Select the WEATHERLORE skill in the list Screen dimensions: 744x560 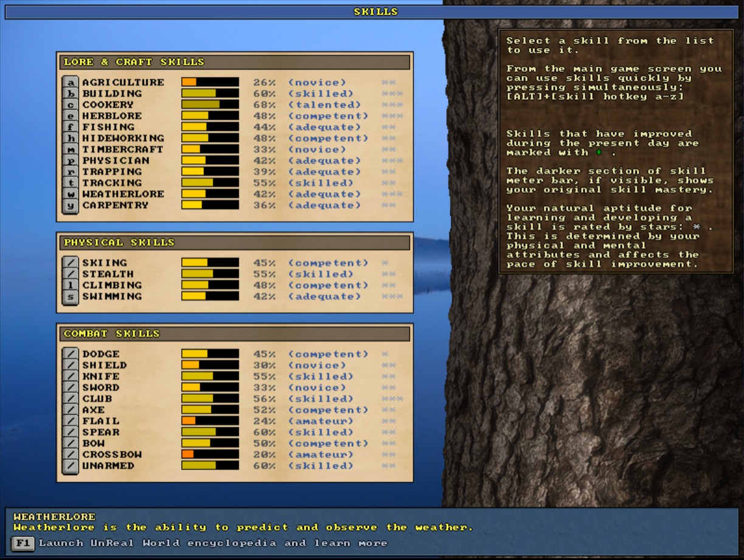[123, 194]
